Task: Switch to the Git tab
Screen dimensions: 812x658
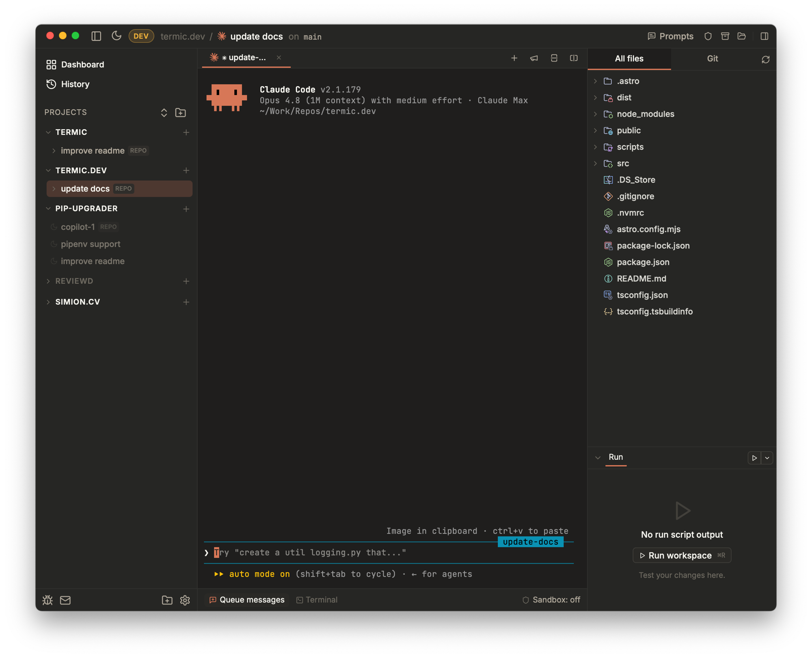Action: point(712,59)
